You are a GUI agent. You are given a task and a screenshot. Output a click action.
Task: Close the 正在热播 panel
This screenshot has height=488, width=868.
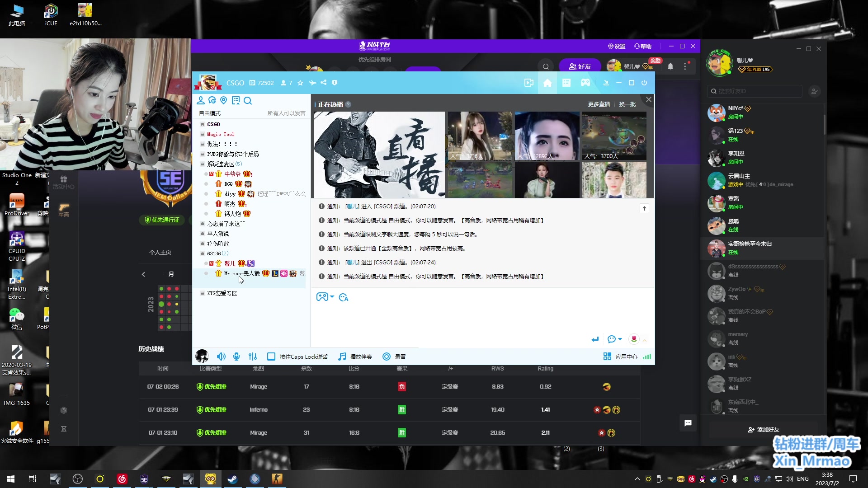[x=648, y=99]
